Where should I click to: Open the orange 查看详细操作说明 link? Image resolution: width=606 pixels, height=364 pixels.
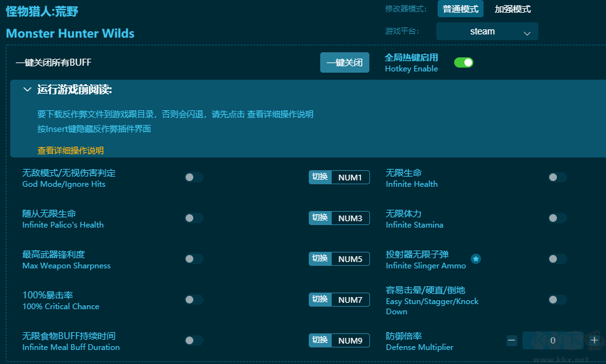pyautogui.click(x=70, y=150)
